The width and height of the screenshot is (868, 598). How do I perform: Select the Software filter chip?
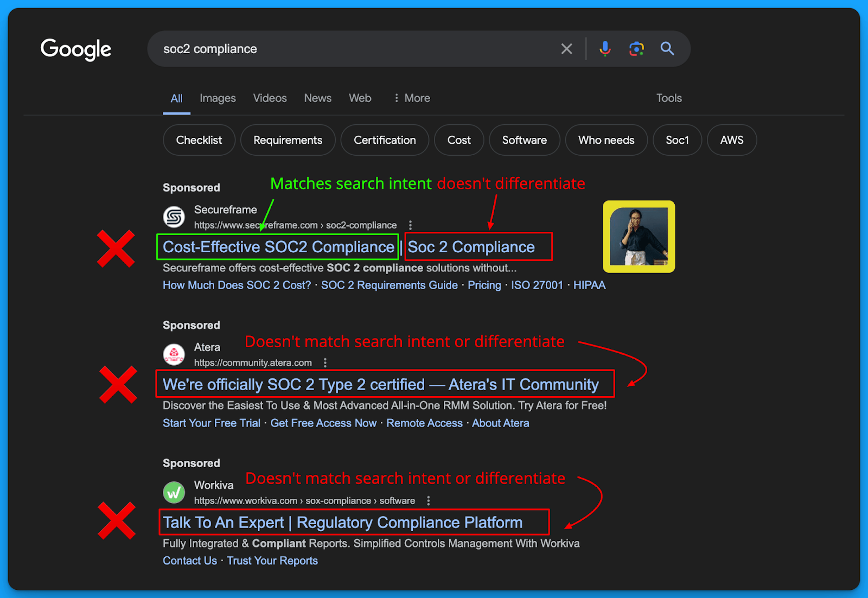pos(525,140)
